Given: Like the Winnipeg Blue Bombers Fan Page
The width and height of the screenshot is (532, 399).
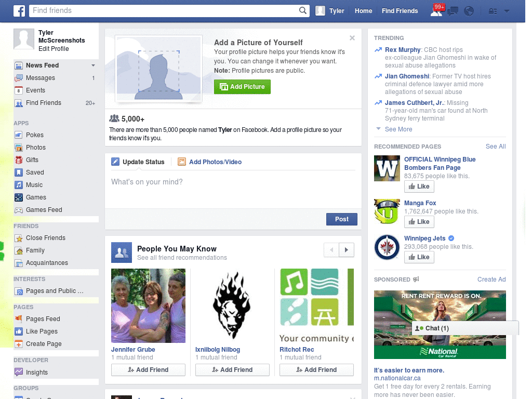Looking at the screenshot, I should click(x=419, y=187).
